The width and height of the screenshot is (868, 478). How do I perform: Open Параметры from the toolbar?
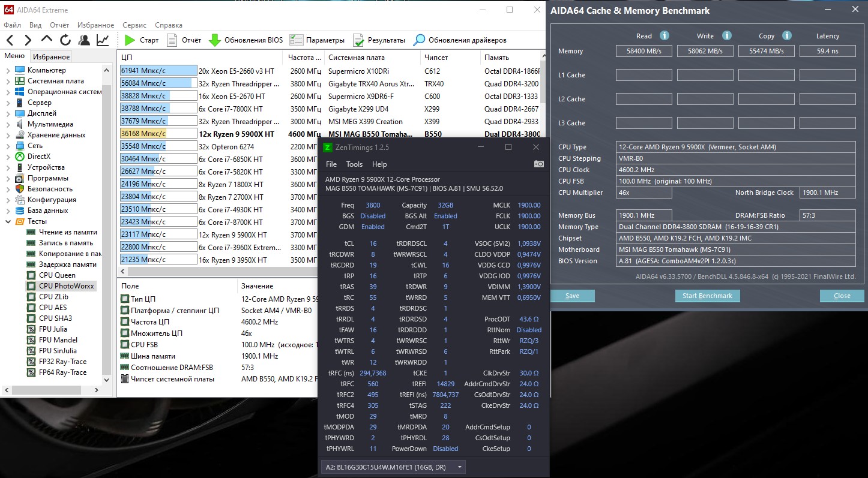317,40
